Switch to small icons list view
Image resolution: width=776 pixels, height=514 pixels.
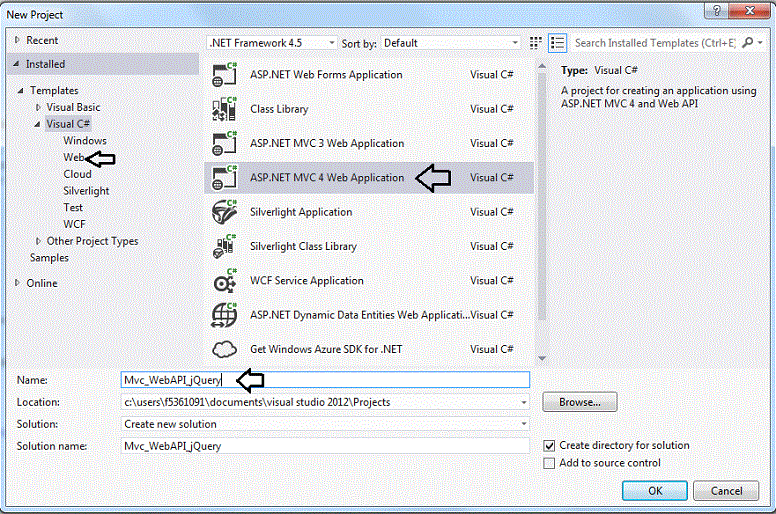click(537, 43)
